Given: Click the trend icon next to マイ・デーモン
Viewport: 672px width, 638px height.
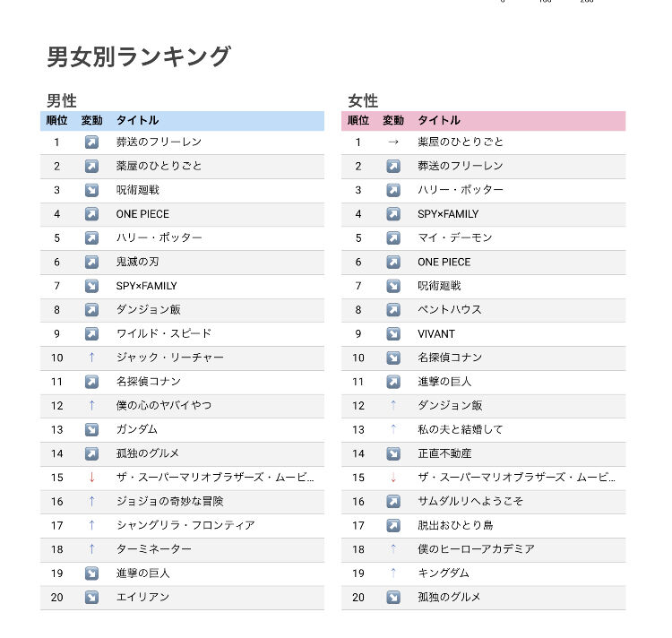Looking at the screenshot, I should tap(392, 238).
